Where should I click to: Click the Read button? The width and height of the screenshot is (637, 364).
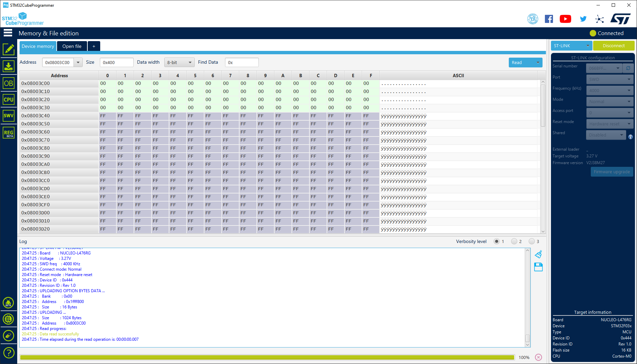pyautogui.click(x=521, y=62)
